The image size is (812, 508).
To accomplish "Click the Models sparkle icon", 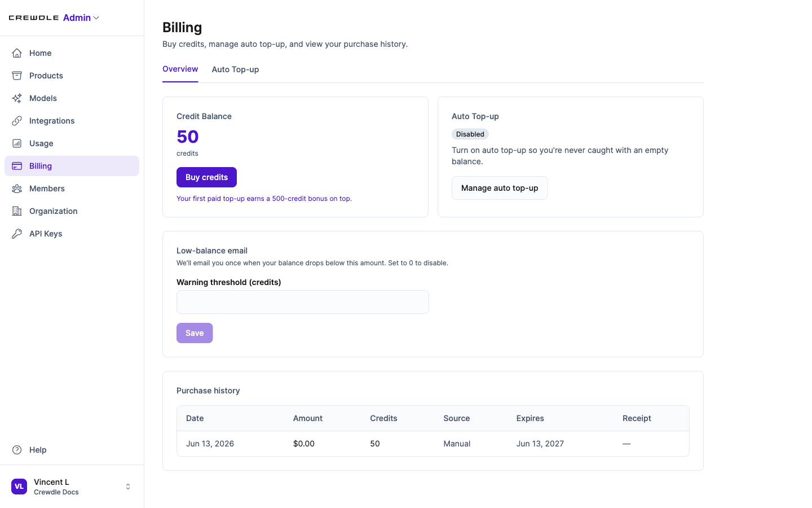I will pos(17,98).
